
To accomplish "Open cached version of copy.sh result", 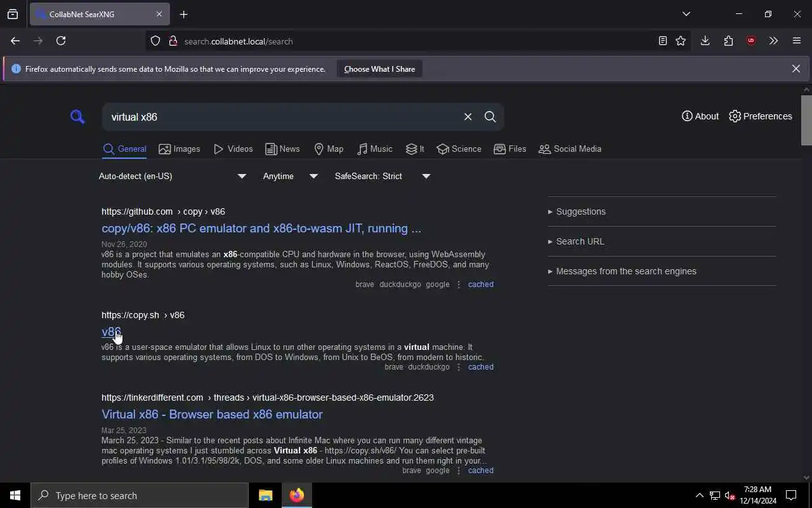I will pos(480,367).
